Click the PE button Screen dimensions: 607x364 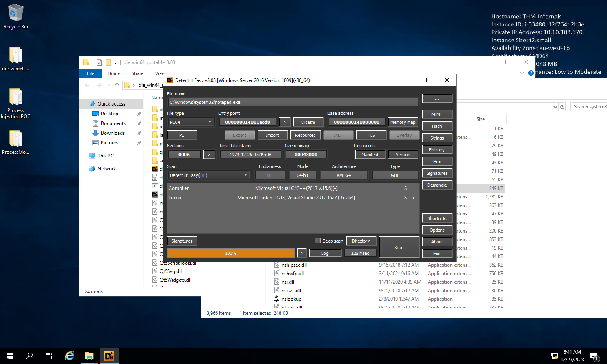182,135
